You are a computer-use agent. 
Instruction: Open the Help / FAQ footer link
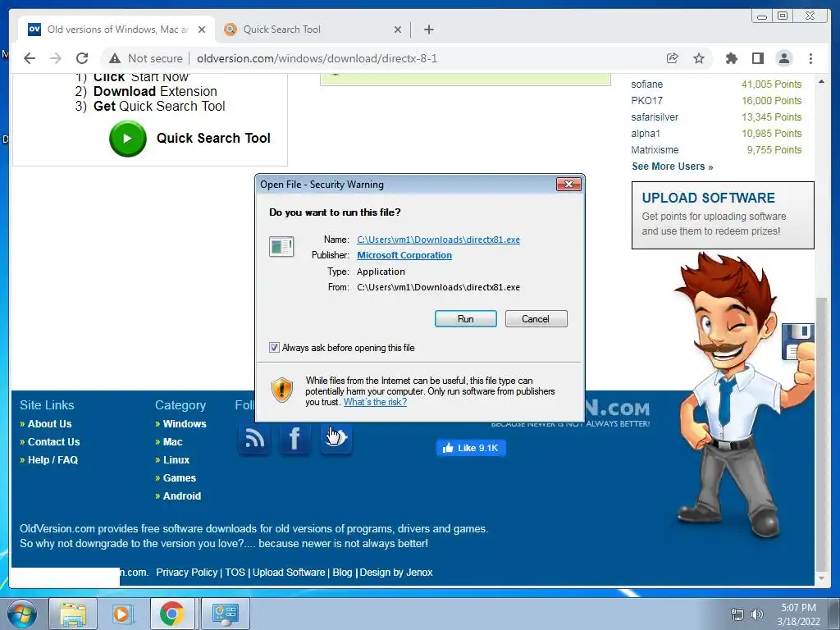[52, 460]
